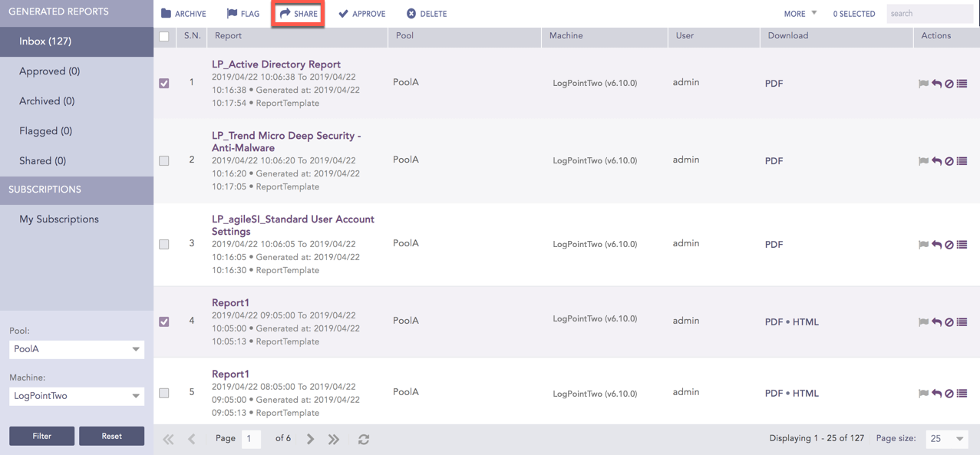
Task: Go to the next page arrow
Action: tap(310, 440)
